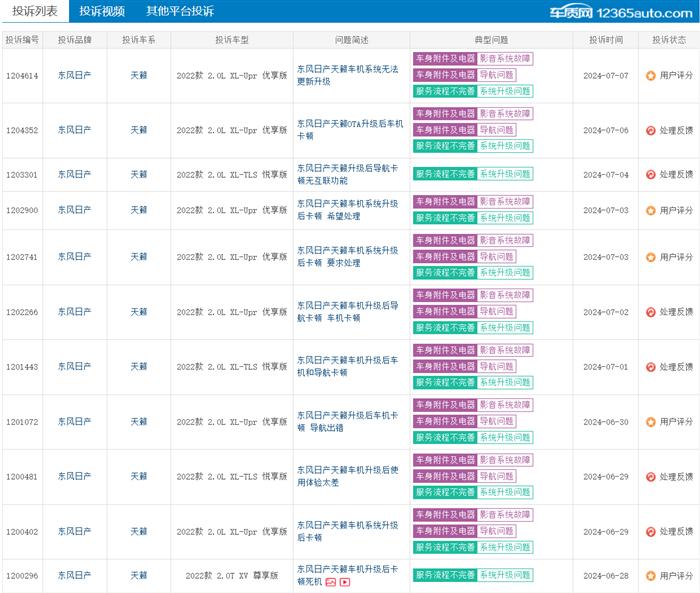Image resolution: width=700 pixels, height=593 pixels.
Task: Click 用户评分 status icon for complaint 1201072
Action: click(x=650, y=422)
